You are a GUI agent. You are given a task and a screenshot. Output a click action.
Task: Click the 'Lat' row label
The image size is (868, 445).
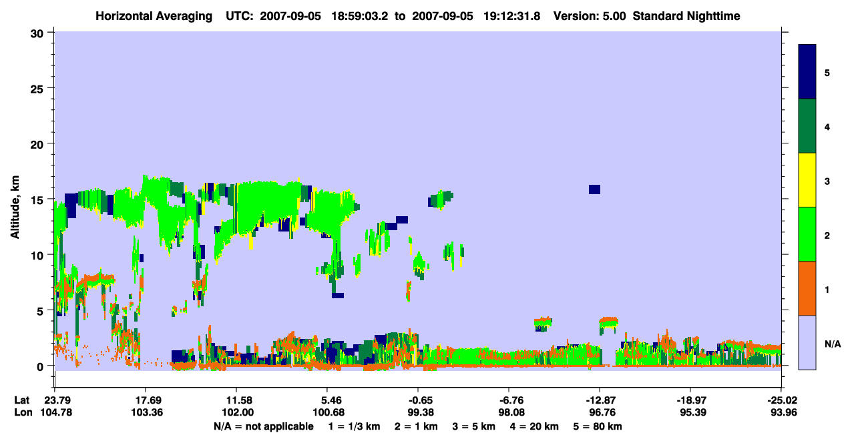[21, 401]
